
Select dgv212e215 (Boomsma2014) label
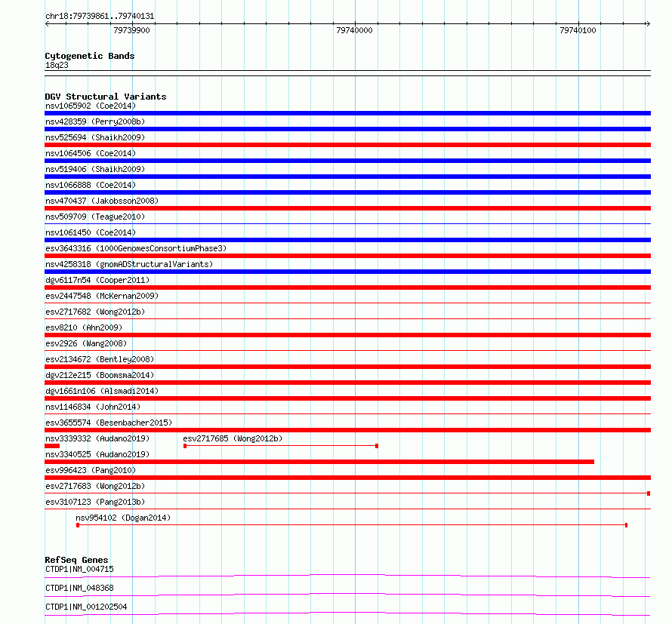click(100, 375)
